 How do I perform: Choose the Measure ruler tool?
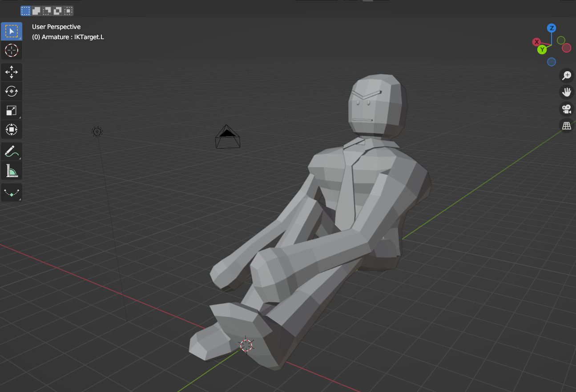pos(12,171)
